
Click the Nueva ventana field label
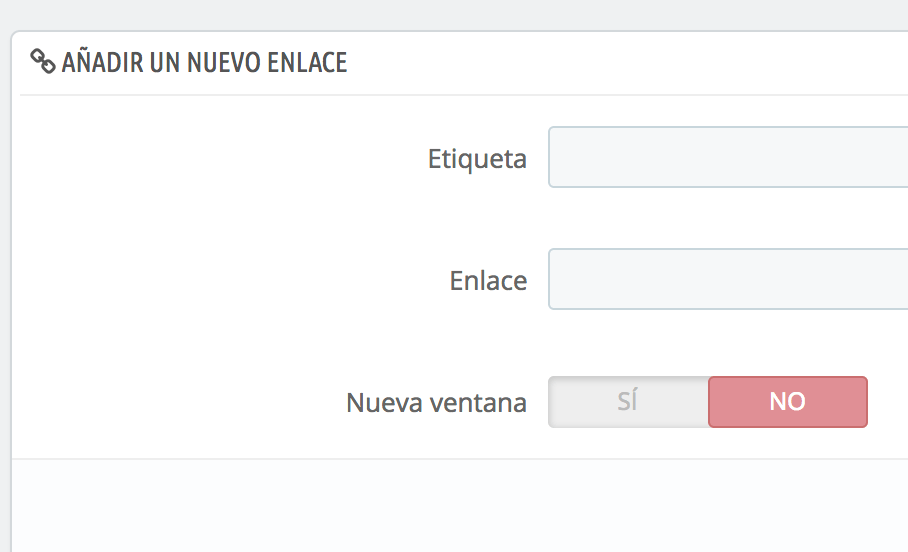click(x=436, y=403)
